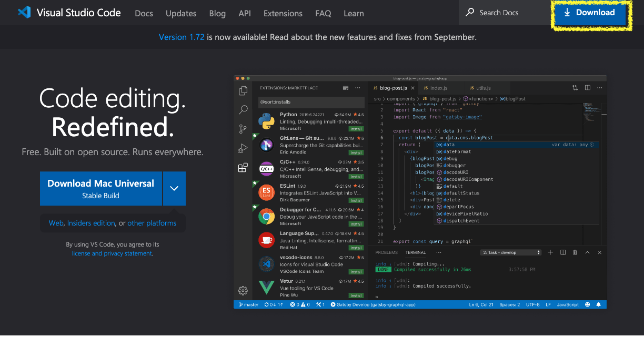Go to the Updates page
Viewport: 644px width, 337px height.
point(181,13)
